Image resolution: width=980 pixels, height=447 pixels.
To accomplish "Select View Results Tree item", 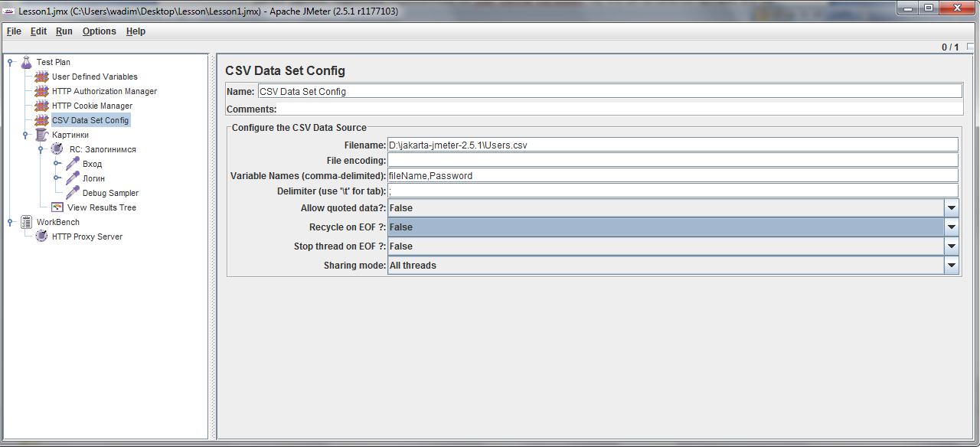I will click(102, 207).
